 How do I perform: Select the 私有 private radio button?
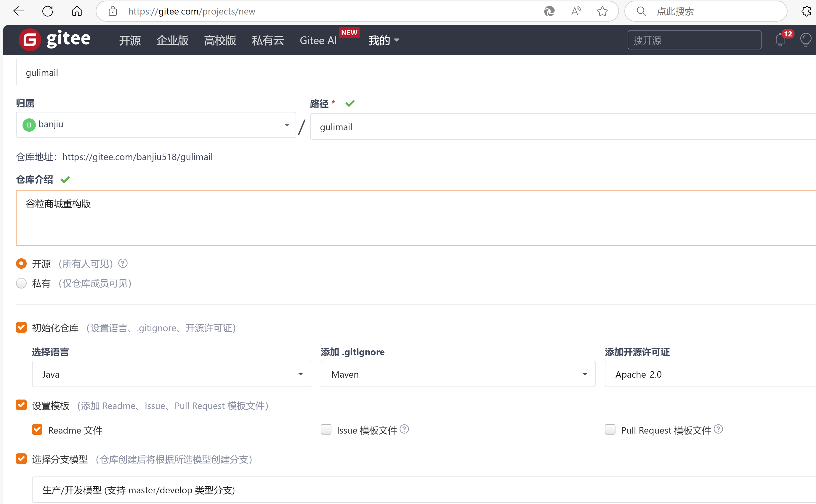pyautogui.click(x=21, y=283)
